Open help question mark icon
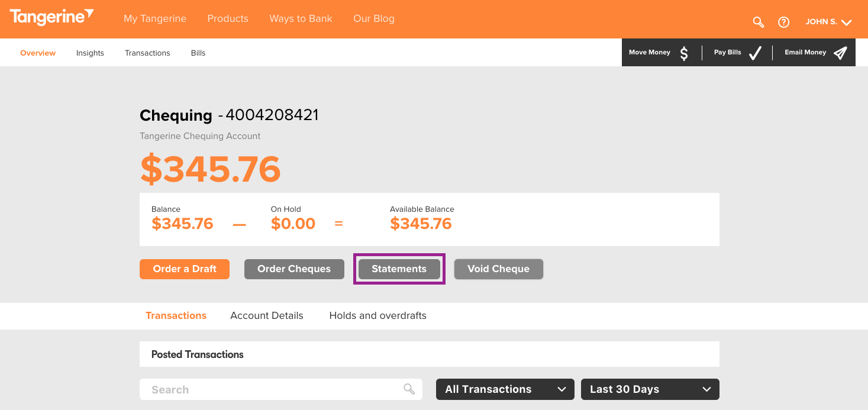This screenshot has height=410, width=868. [784, 22]
